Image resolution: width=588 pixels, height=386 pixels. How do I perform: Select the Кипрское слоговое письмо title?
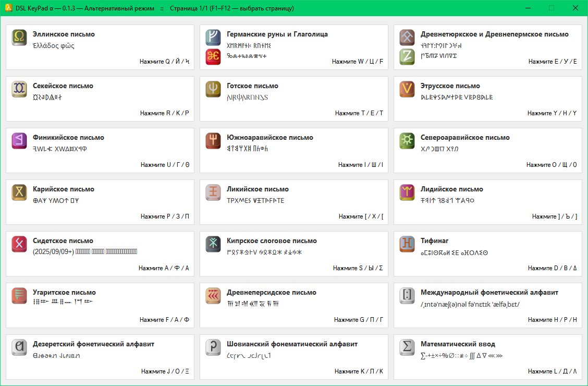point(272,241)
